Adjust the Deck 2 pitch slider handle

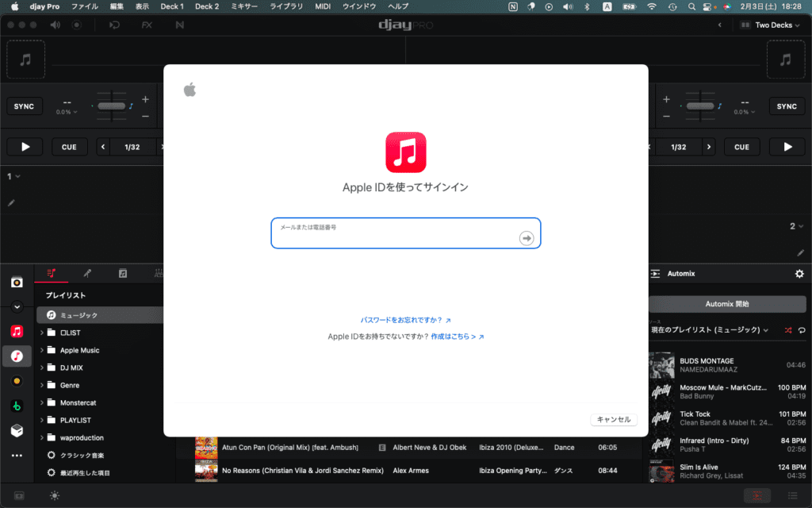[x=700, y=106]
